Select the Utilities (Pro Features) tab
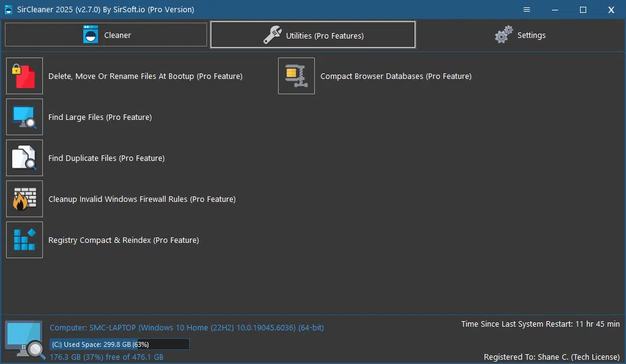Screen dimensions: 626x364 pyautogui.click(x=313, y=35)
